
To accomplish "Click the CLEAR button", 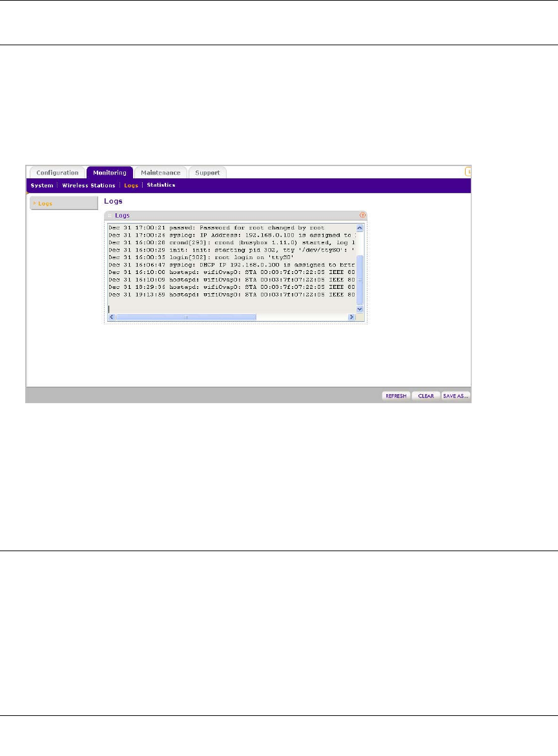I will [x=426, y=396].
